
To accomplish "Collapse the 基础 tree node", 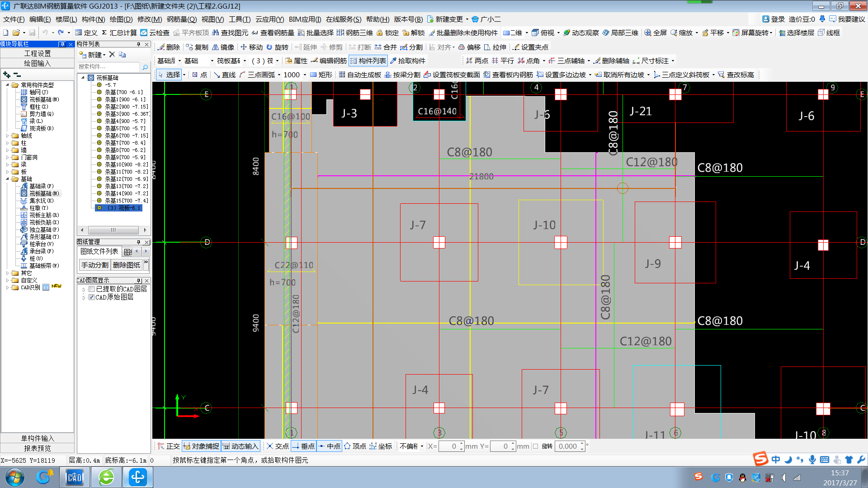I will [x=7, y=179].
